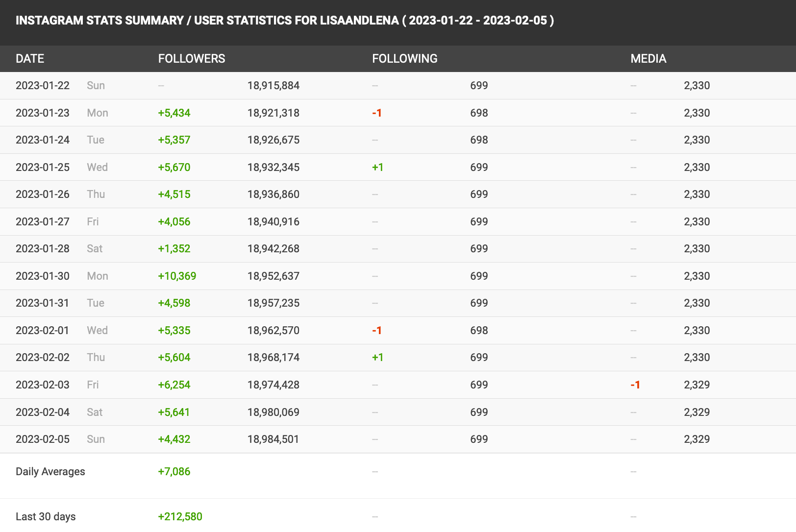Viewport: 796px width, 532px height.
Task: Click the +5,335 follower gain
Action: (174, 331)
